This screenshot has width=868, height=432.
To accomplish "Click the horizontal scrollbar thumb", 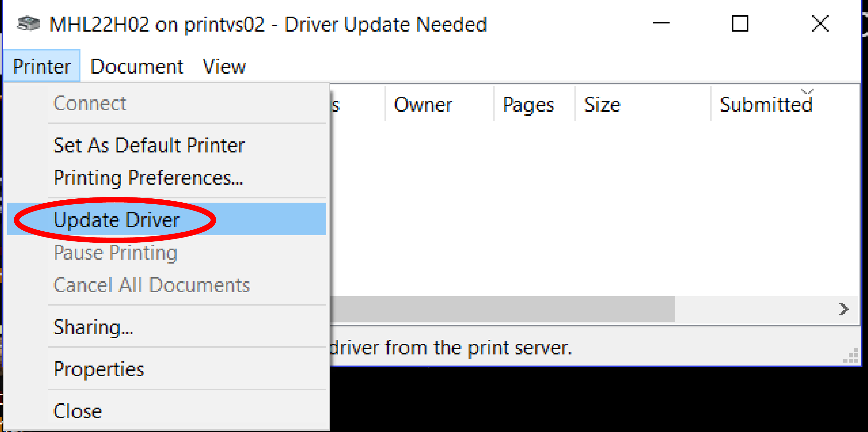I will pos(502,309).
